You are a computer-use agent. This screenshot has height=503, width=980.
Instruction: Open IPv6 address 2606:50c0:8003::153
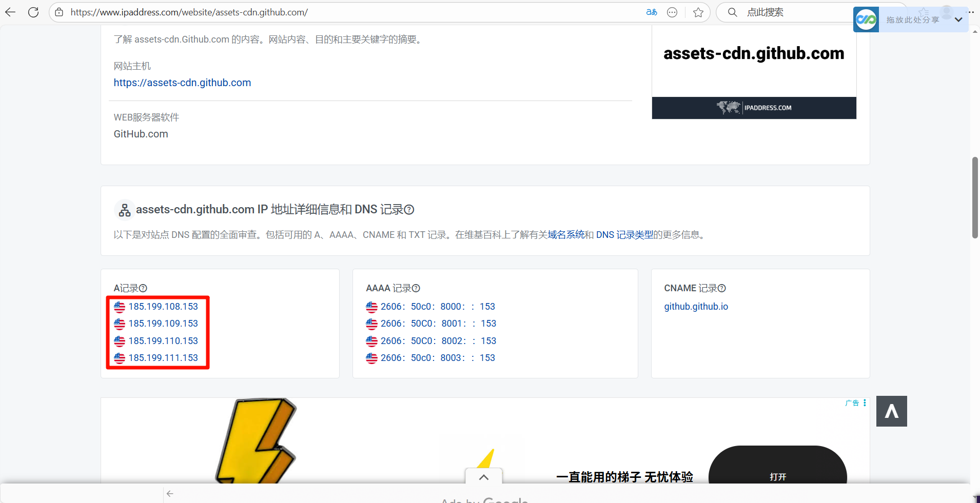tap(438, 358)
